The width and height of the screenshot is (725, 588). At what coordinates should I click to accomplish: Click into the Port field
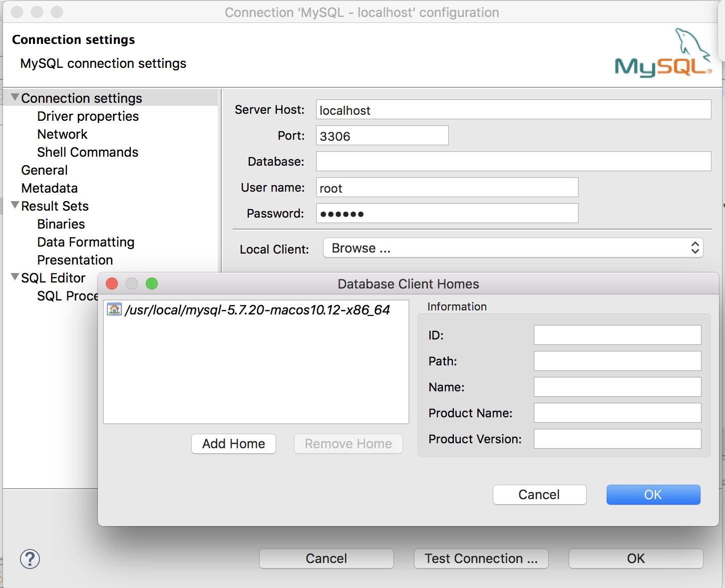(382, 135)
